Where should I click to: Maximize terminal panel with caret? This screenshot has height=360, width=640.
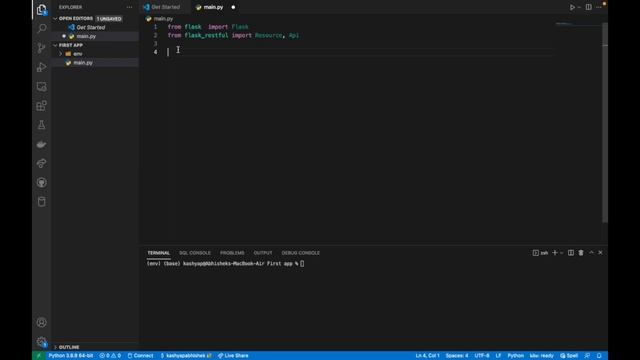pos(591,253)
